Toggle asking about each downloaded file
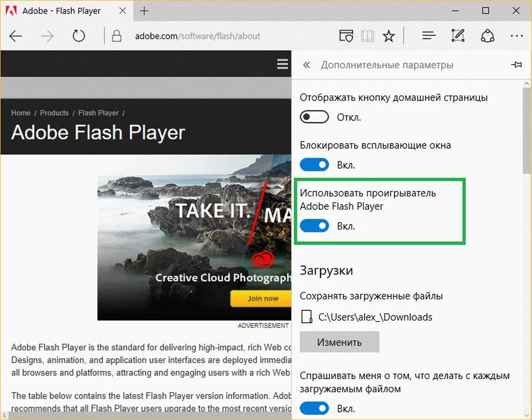The width and height of the screenshot is (532, 420). click(x=314, y=408)
